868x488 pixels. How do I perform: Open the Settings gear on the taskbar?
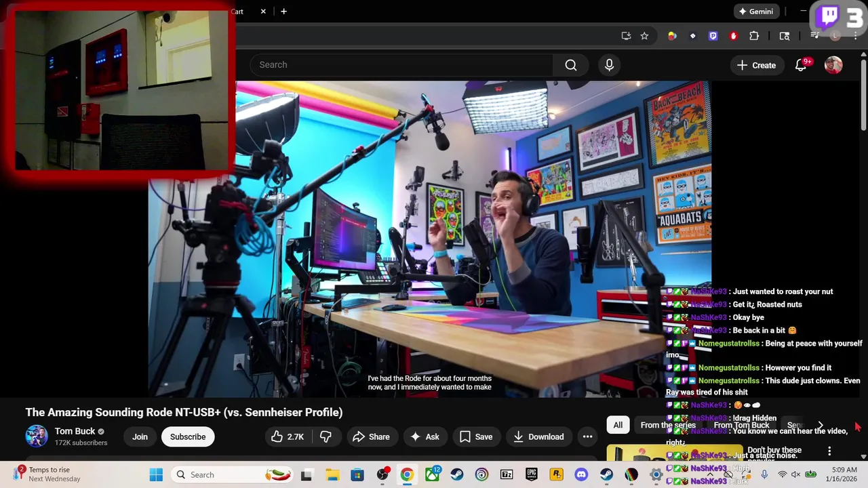pos(656,474)
